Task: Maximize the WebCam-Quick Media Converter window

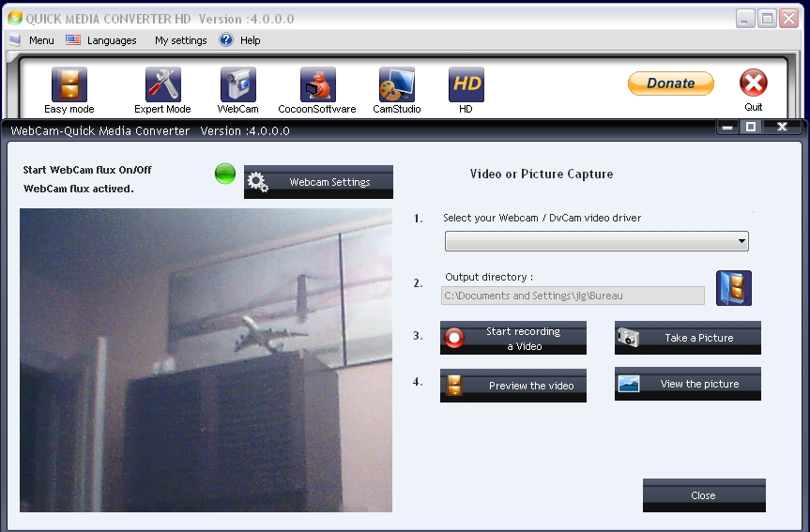Action: click(x=751, y=127)
